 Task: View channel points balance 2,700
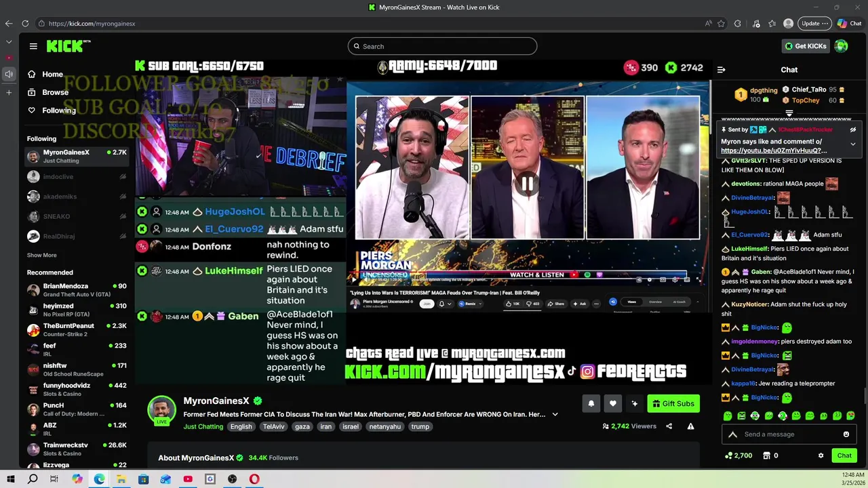pos(738,455)
